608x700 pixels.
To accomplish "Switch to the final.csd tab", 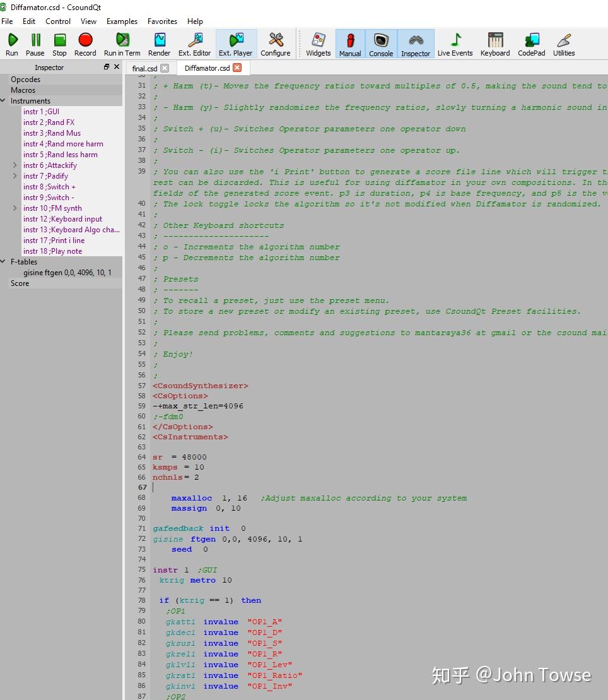I will pos(144,68).
